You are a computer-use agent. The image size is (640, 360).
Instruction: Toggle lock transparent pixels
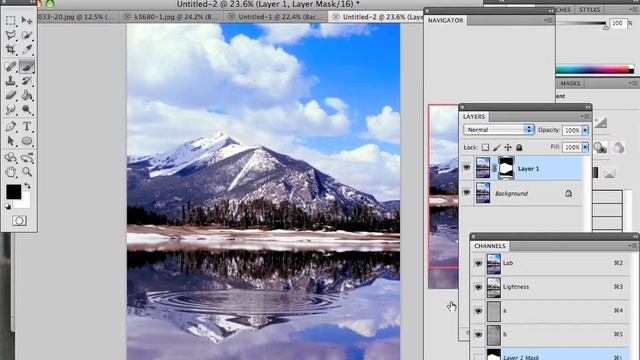485,147
